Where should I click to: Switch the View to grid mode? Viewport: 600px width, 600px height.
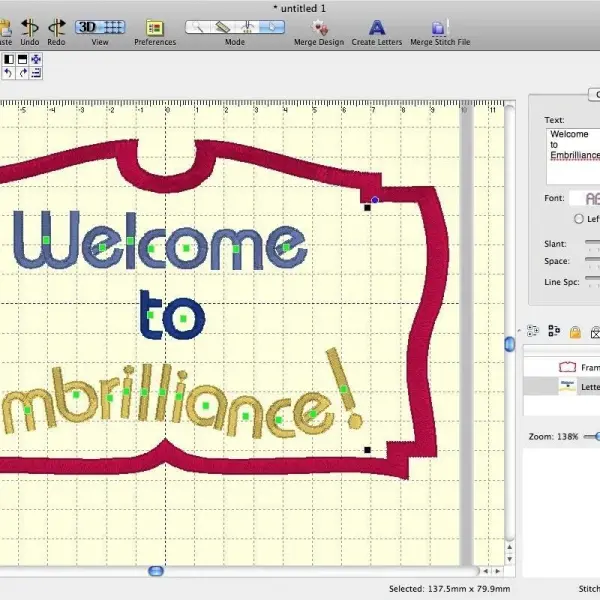pos(113,27)
